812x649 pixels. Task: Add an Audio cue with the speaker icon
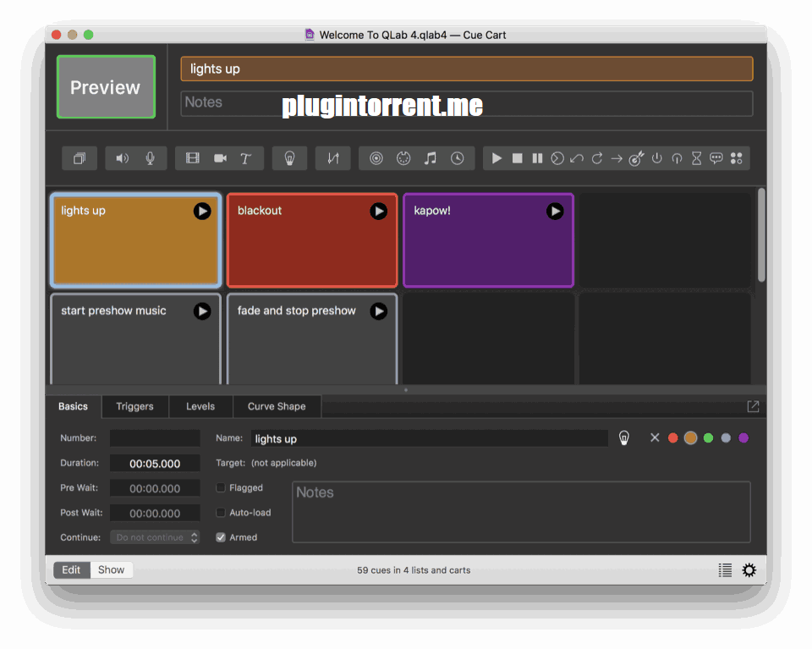122,158
